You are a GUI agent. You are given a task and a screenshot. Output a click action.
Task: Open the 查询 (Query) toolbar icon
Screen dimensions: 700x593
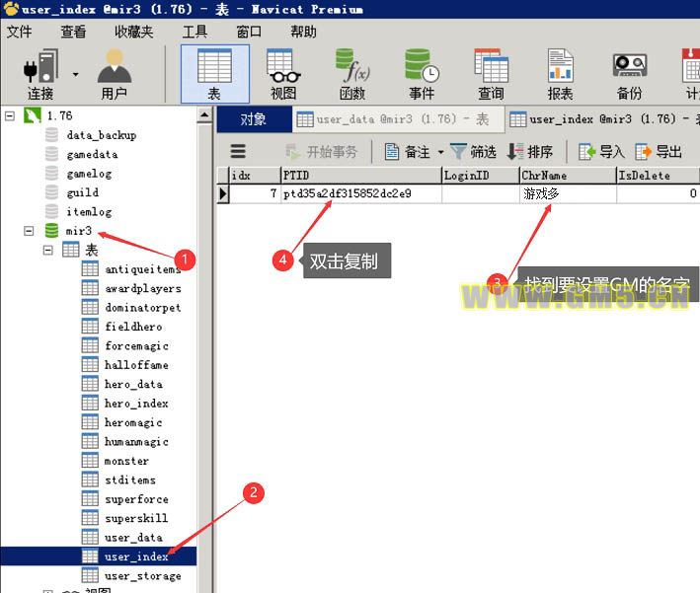tap(491, 73)
